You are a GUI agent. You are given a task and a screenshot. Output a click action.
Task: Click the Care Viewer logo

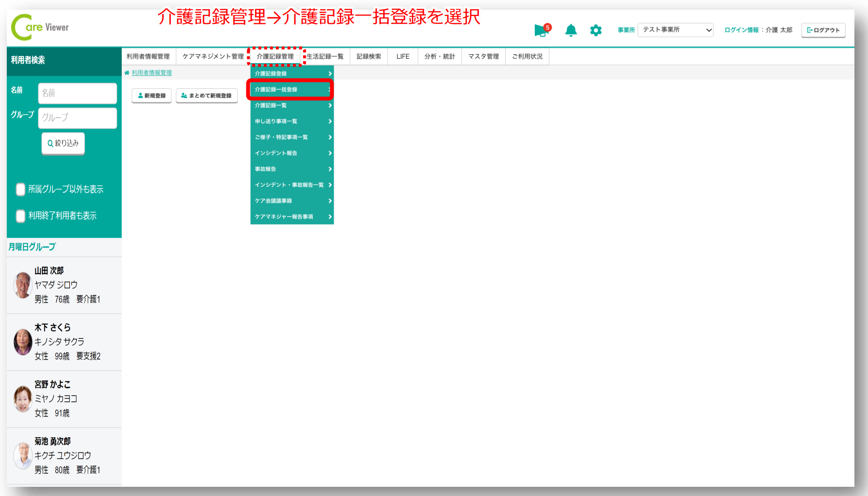40,28
